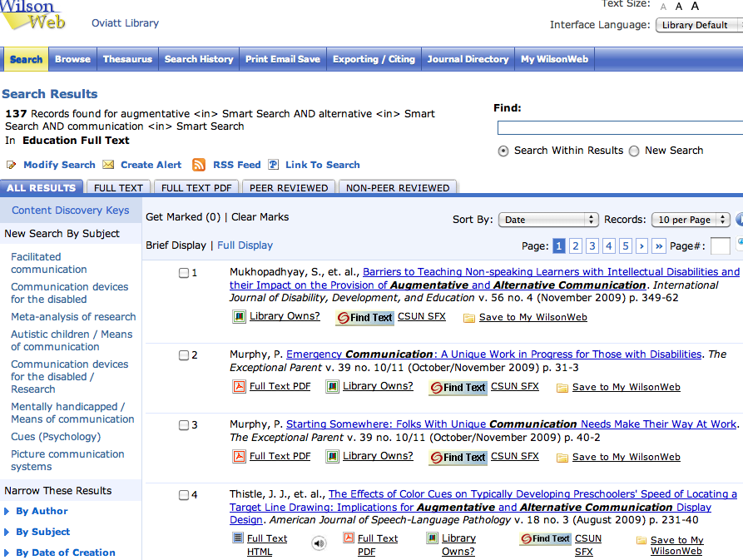Click Full Text PDF icon for result 4
This screenshot has width=743, height=560.
349,538
